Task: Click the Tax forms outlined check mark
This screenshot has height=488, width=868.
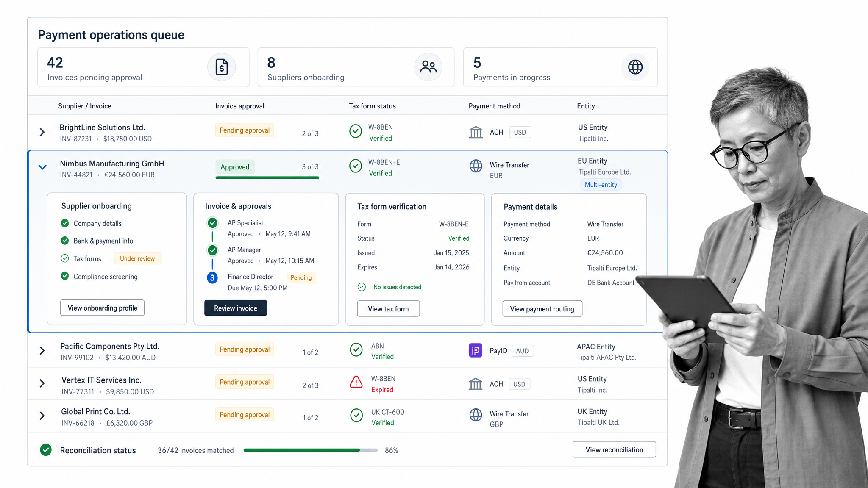Action: coord(65,258)
